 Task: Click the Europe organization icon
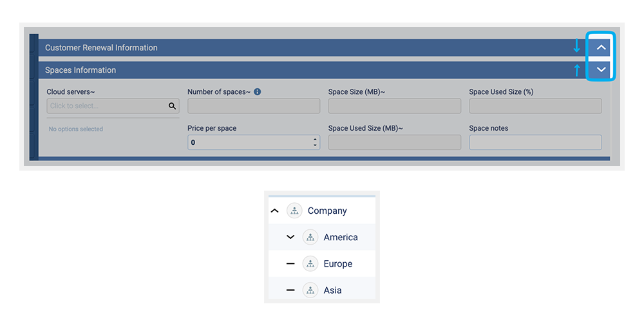point(310,263)
